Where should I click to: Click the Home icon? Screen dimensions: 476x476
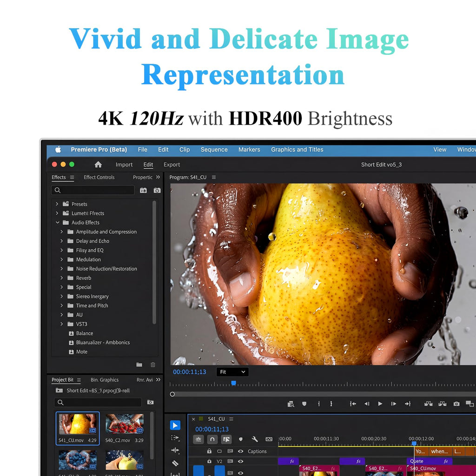[x=98, y=165]
